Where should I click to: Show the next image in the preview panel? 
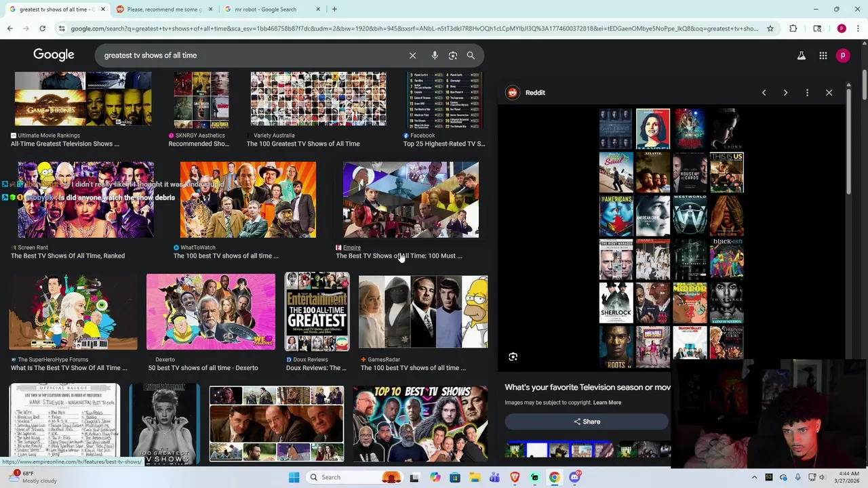click(x=785, y=93)
